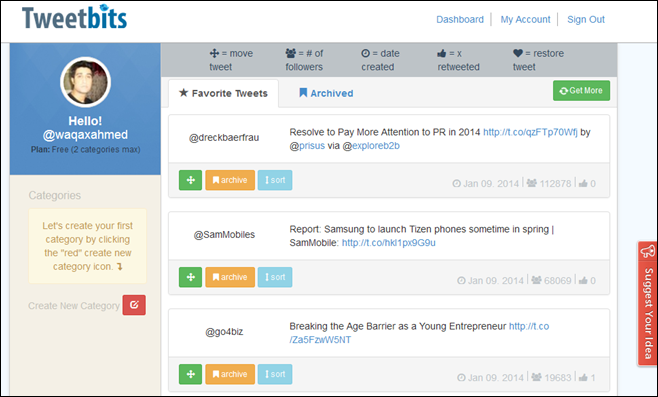Click the move button on @dreckbaerfrau tweet
This screenshot has height=397, width=658.
click(x=191, y=180)
